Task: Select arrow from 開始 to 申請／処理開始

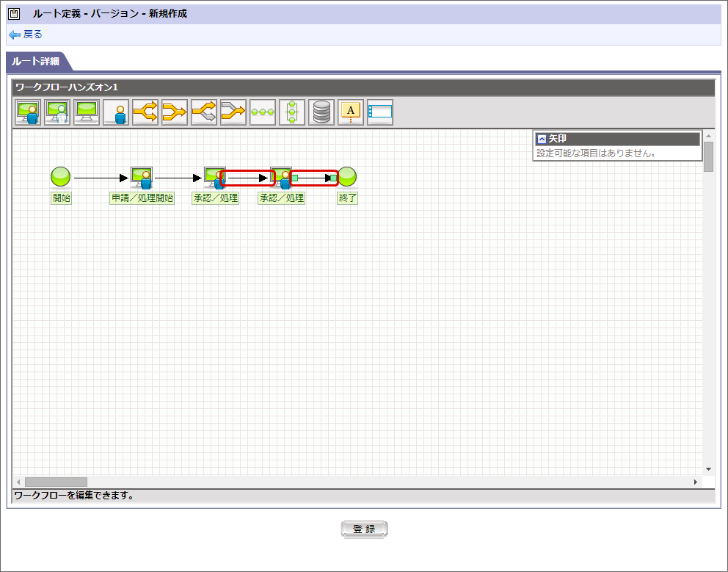Action: pos(101,178)
